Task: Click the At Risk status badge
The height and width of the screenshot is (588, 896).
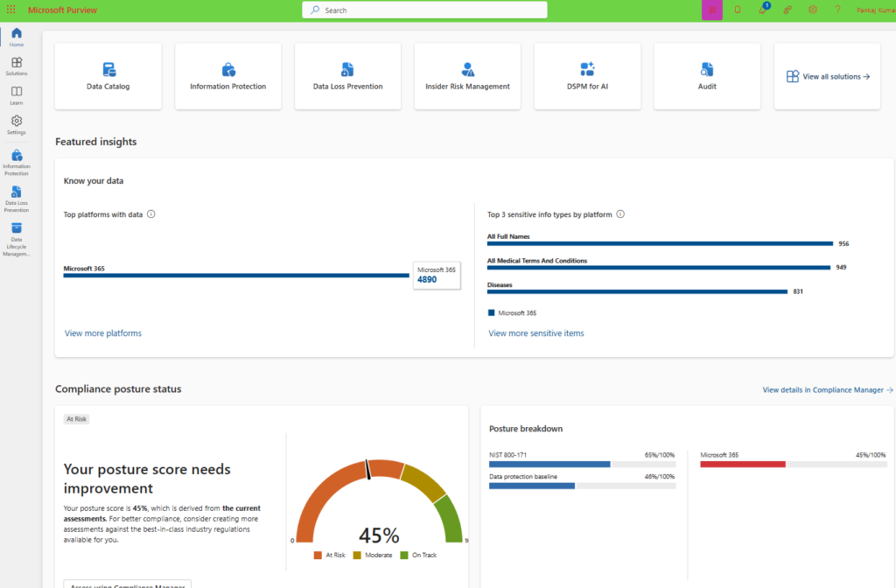Action: click(x=76, y=419)
